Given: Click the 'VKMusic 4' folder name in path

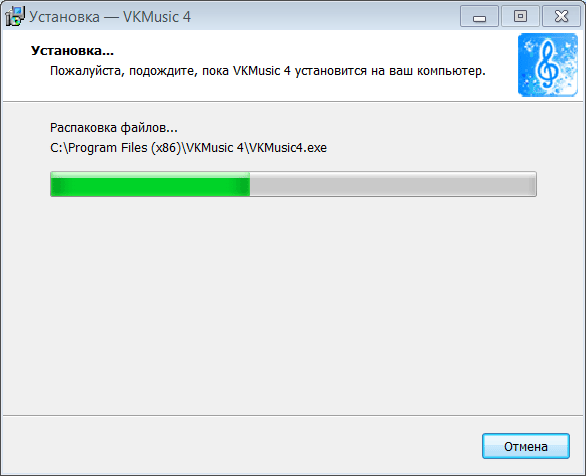Looking at the screenshot, I should pos(215,148).
